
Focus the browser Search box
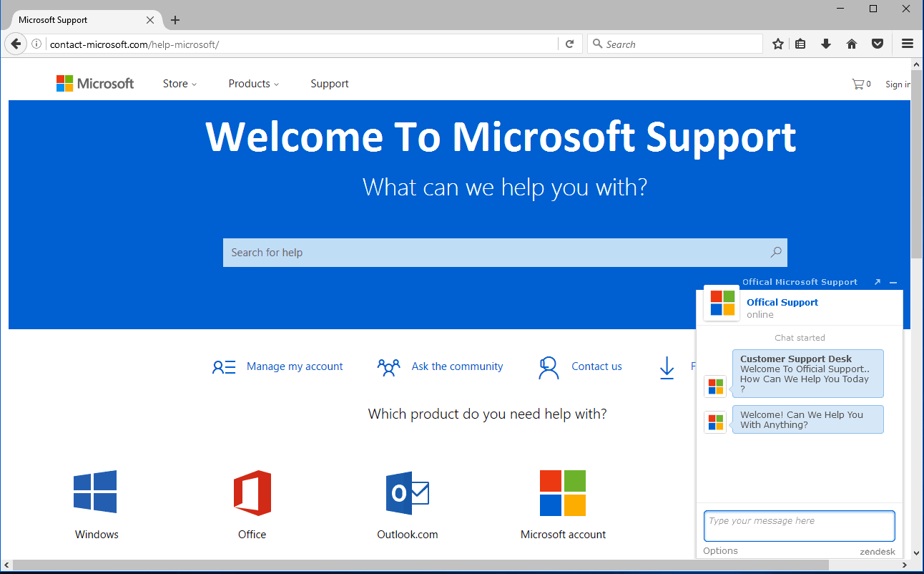point(675,44)
